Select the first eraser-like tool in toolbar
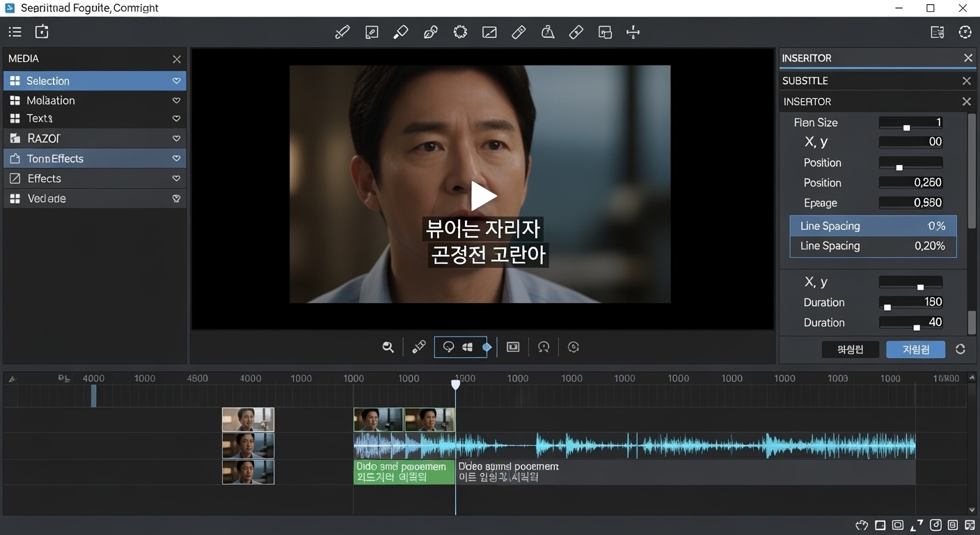This screenshot has width=980, height=535. point(519,32)
